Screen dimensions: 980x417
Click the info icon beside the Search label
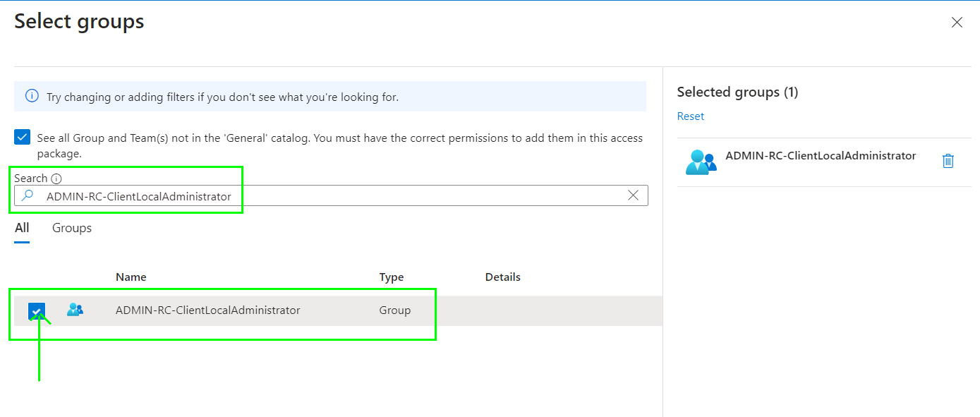click(56, 179)
